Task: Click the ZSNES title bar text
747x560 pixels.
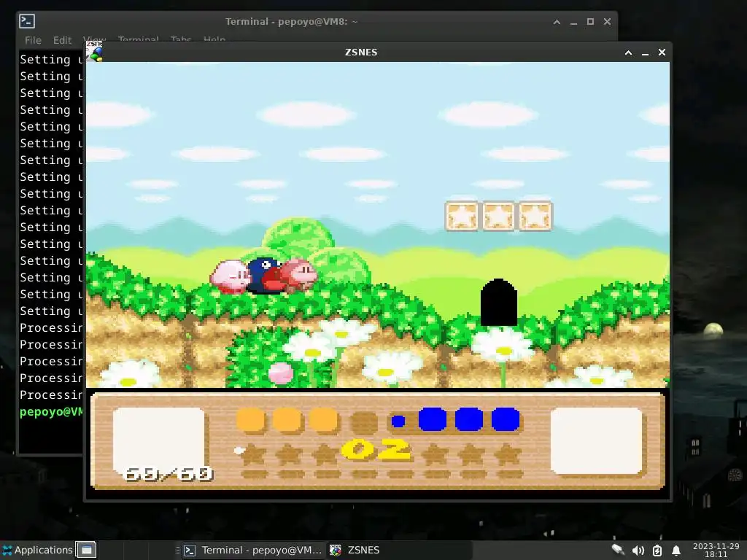Action: 361,52
